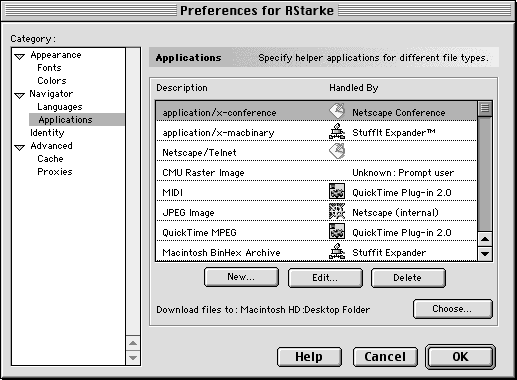Select the Advanced category
The height and width of the screenshot is (380, 517).
pyautogui.click(x=51, y=146)
